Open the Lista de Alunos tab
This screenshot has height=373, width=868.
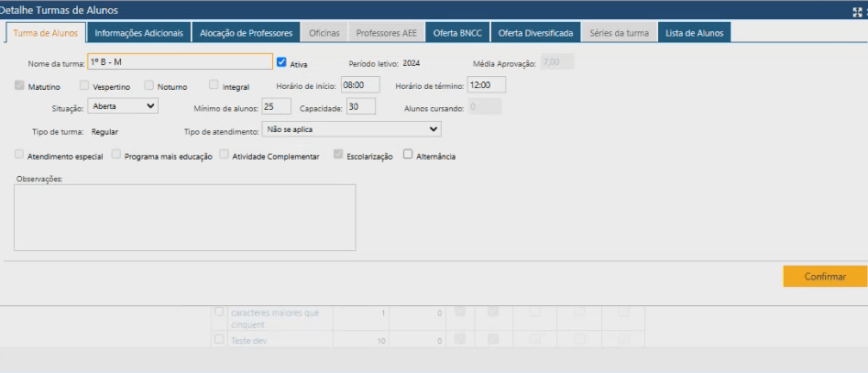(694, 33)
